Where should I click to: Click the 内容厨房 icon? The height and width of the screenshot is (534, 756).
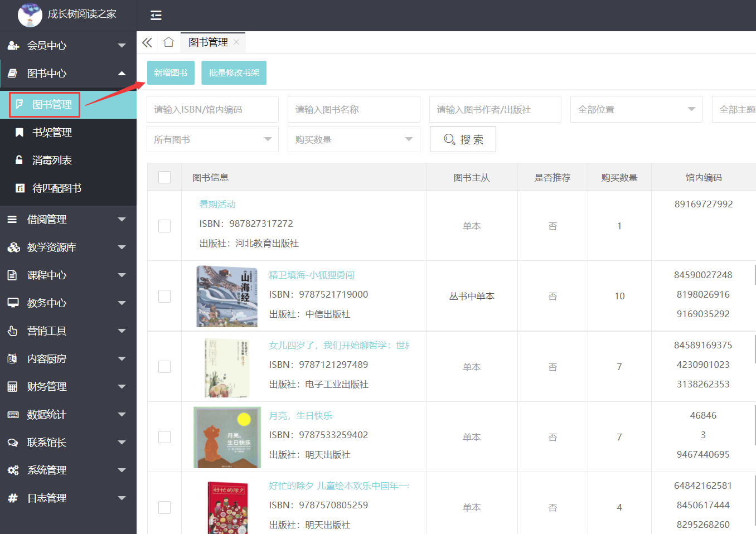(x=12, y=358)
